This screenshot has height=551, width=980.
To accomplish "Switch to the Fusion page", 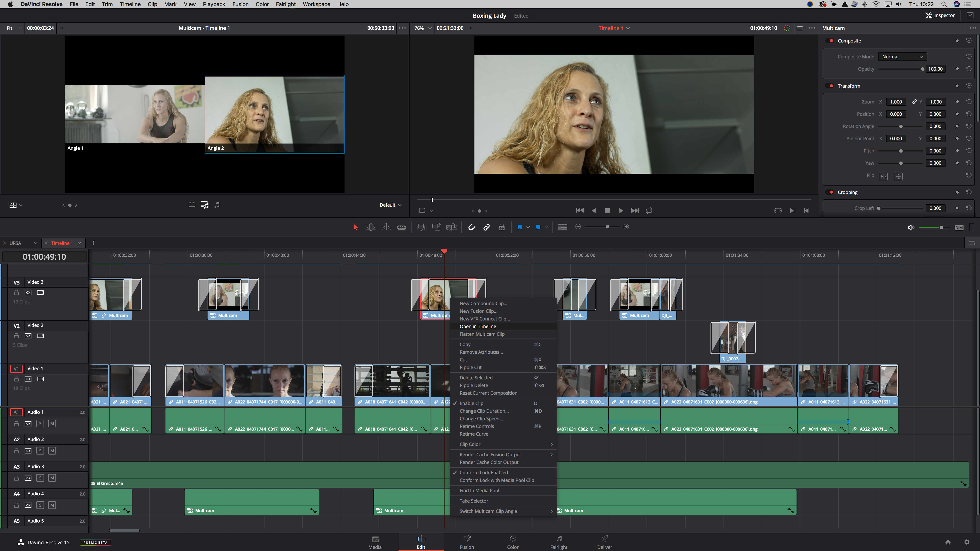I will (x=467, y=542).
